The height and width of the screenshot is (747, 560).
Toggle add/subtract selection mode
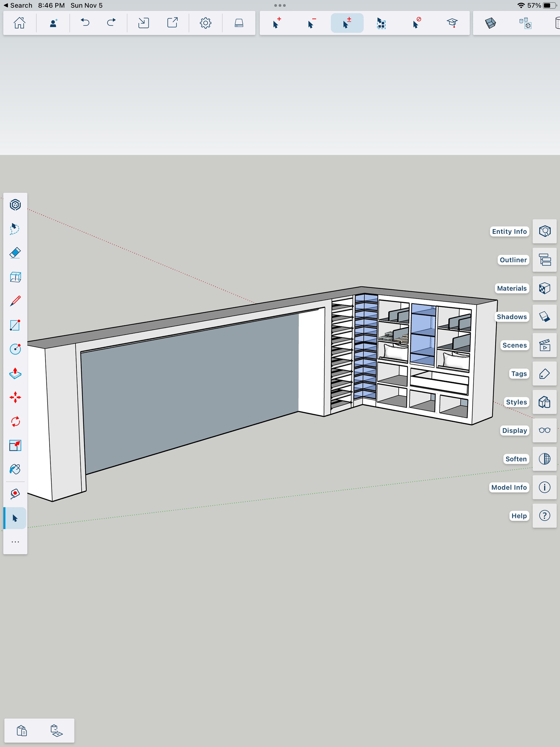coord(347,23)
